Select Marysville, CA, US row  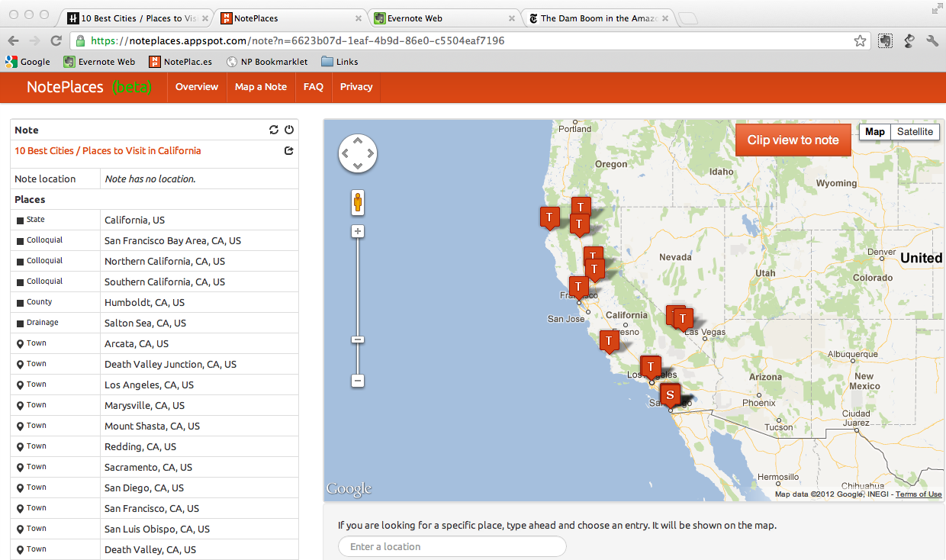click(154, 406)
